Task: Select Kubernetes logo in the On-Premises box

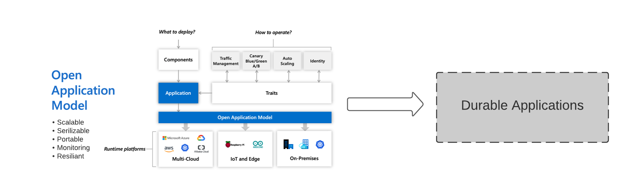Action: click(320, 145)
